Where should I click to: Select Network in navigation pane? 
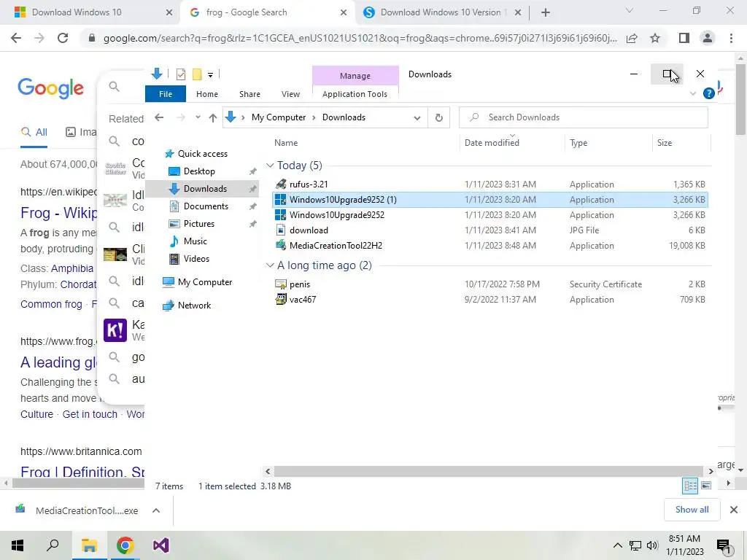pyautogui.click(x=194, y=306)
